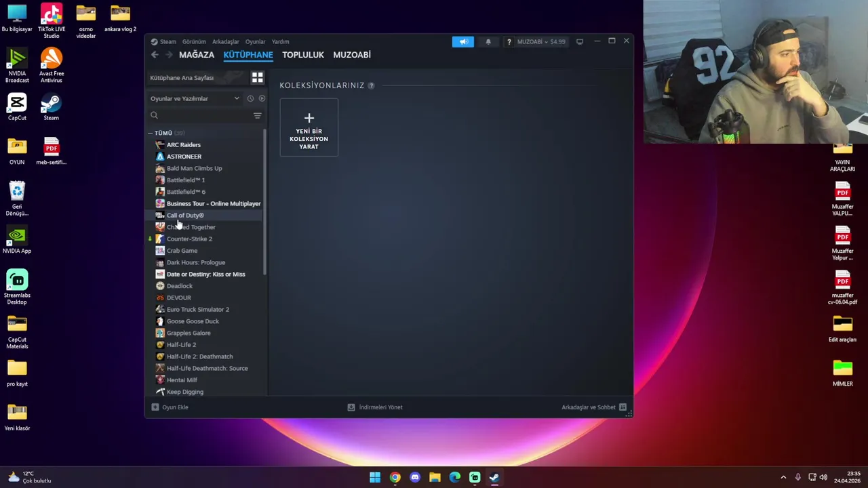Select Date or Destiny: Kiss or Miss
Screen dimensions: 868x488
(205, 274)
